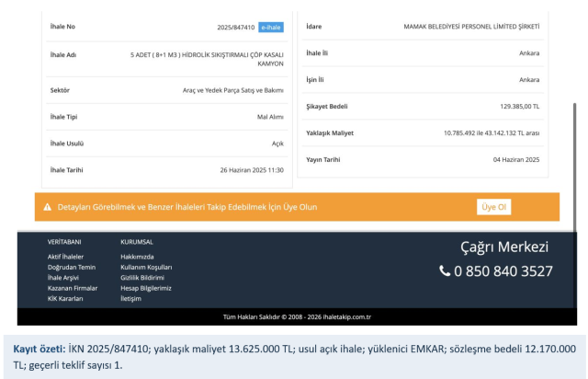Open Kullanım Koşulları link
The height and width of the screenshot is (379, 588).
click(146, 268)
